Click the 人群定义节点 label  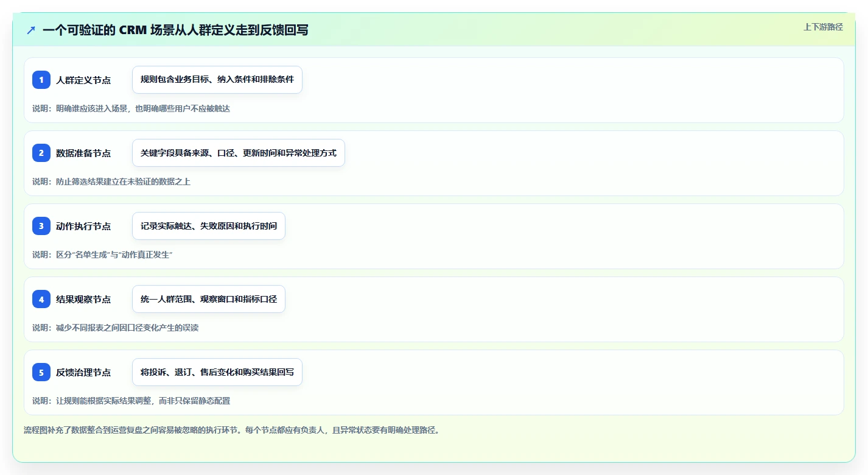(83, 80)
